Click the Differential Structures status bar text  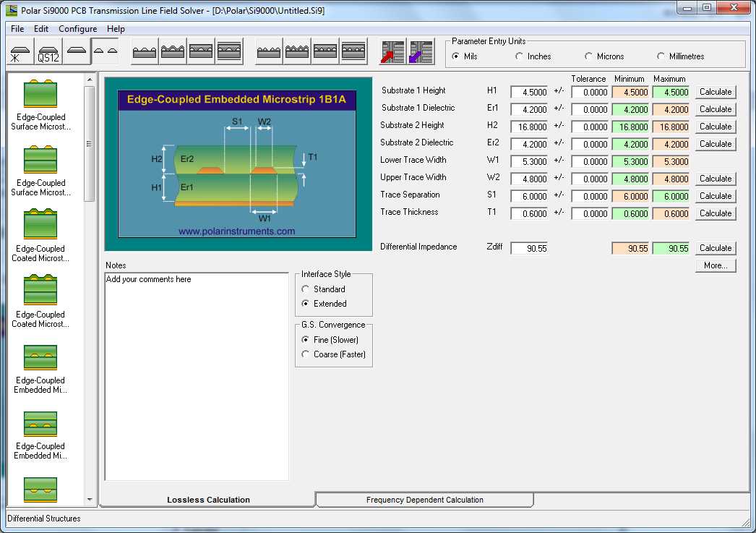[x=44, y=519]
